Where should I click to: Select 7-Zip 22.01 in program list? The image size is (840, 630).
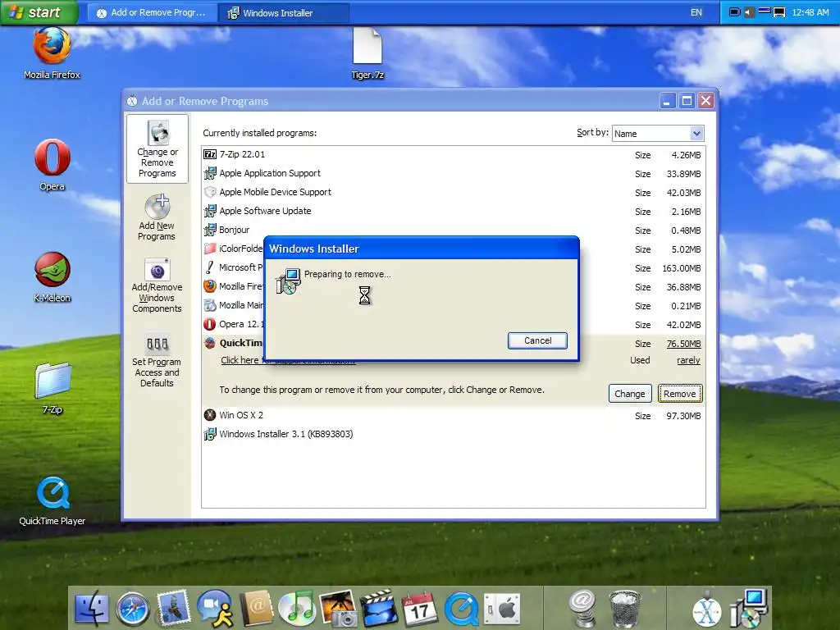pos(453,155)
